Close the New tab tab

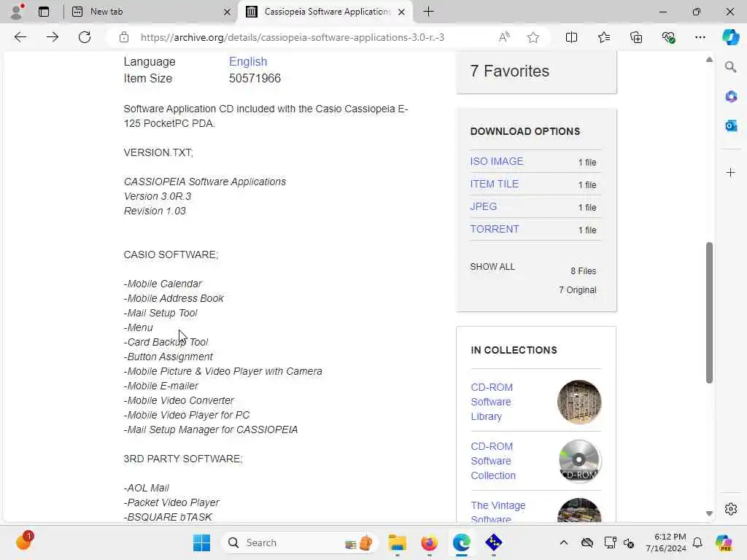(x=228, y=12)
